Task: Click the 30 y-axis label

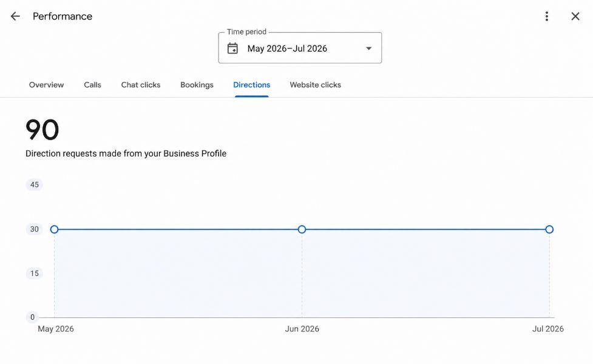Action: point(35,229)
